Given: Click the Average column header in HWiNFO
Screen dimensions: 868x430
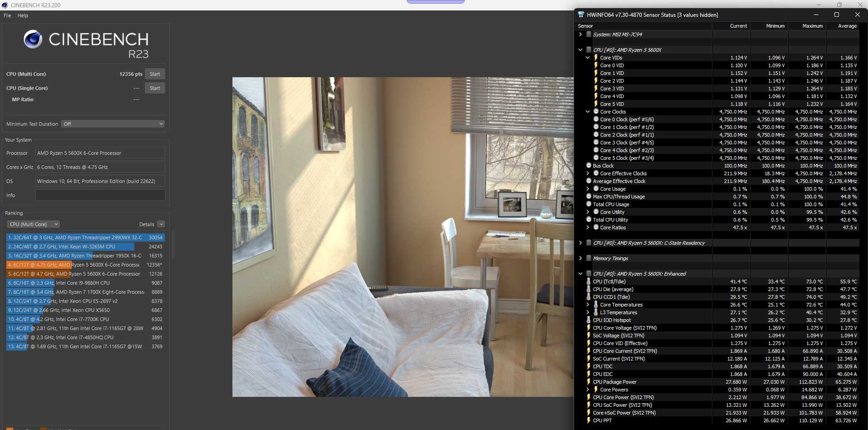Looking at the screenshot, I should point(843,26).
